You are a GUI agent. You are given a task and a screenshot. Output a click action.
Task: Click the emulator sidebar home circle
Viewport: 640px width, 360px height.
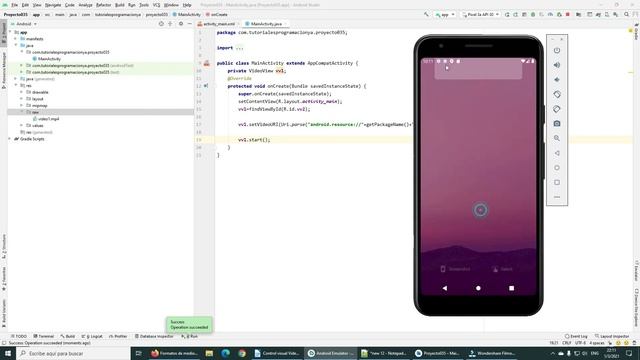557,168
